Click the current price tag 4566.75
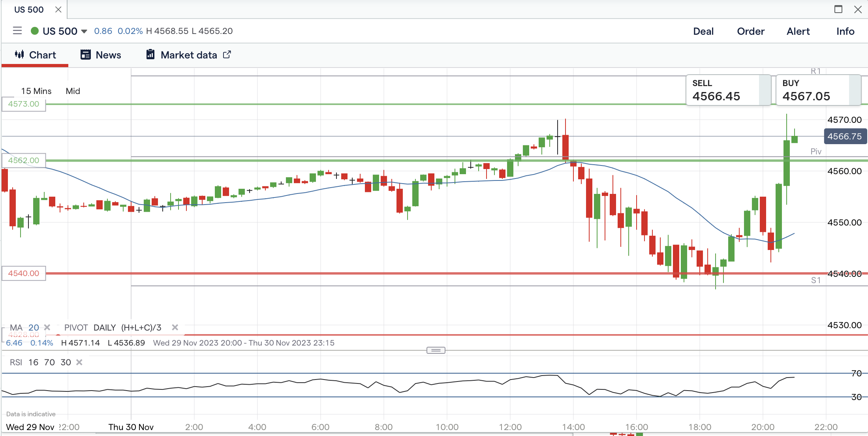Image resolution: width=868 pixels, height=436 pixels. [x=845, y=137]
